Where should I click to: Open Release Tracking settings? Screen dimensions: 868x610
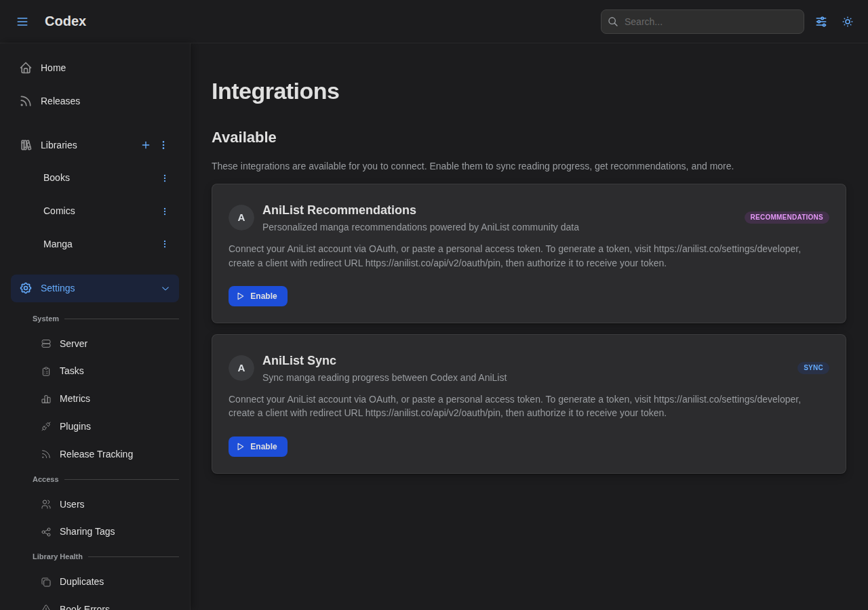tap(106, 454)
